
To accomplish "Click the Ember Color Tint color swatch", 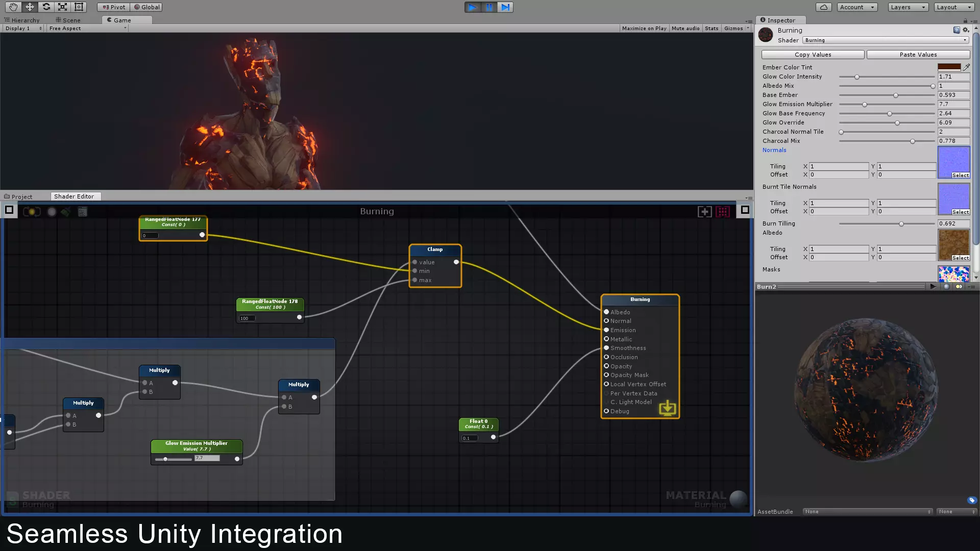I will point(950,67).
